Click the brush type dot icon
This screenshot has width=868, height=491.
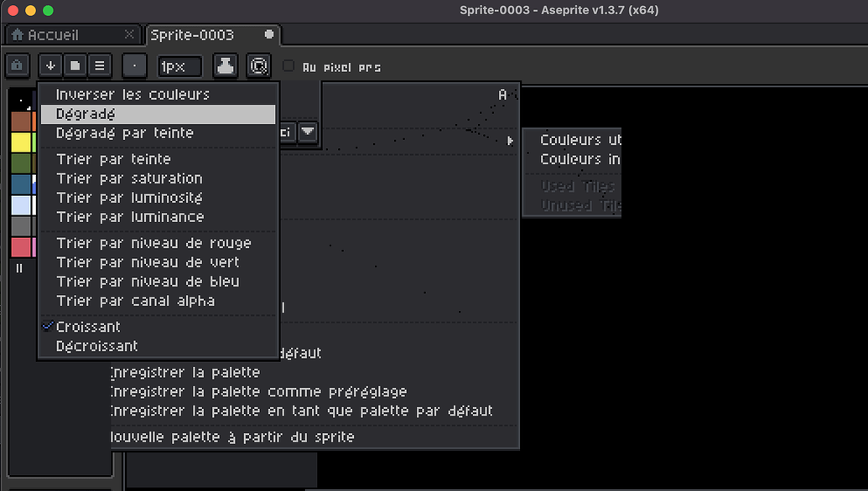coord(134,65)
